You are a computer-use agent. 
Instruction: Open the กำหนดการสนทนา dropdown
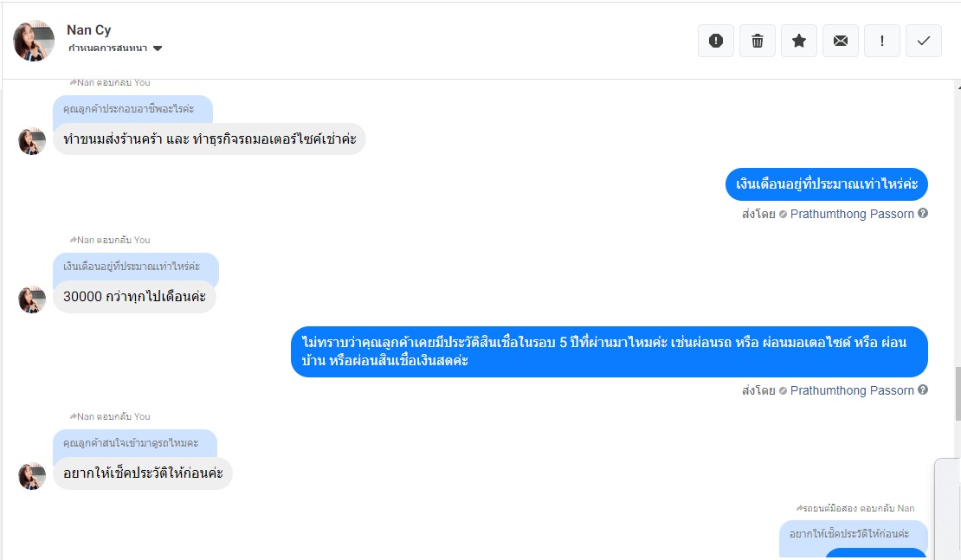[115, 48]
